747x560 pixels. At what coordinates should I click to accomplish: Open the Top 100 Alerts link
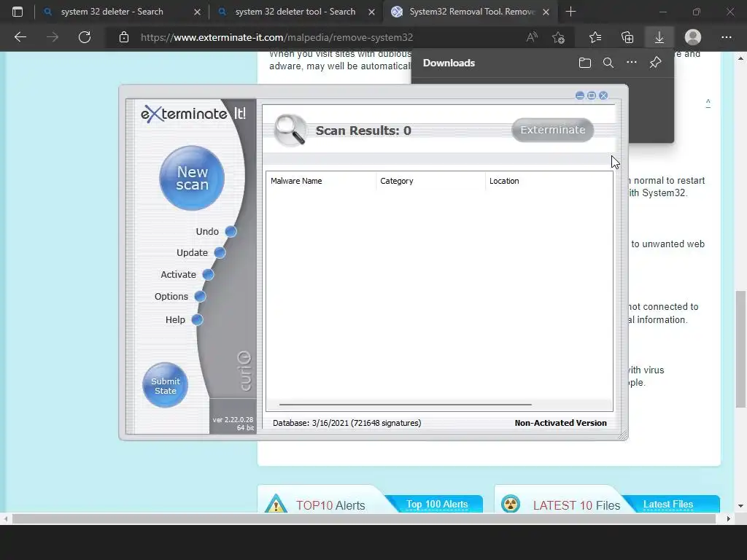(437, 505)
